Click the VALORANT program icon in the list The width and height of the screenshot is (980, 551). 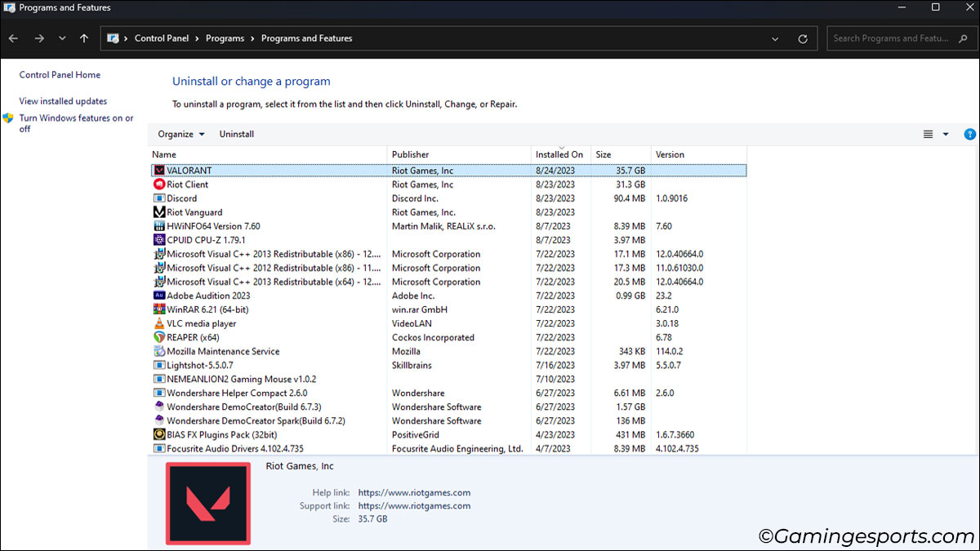(159, 171)
